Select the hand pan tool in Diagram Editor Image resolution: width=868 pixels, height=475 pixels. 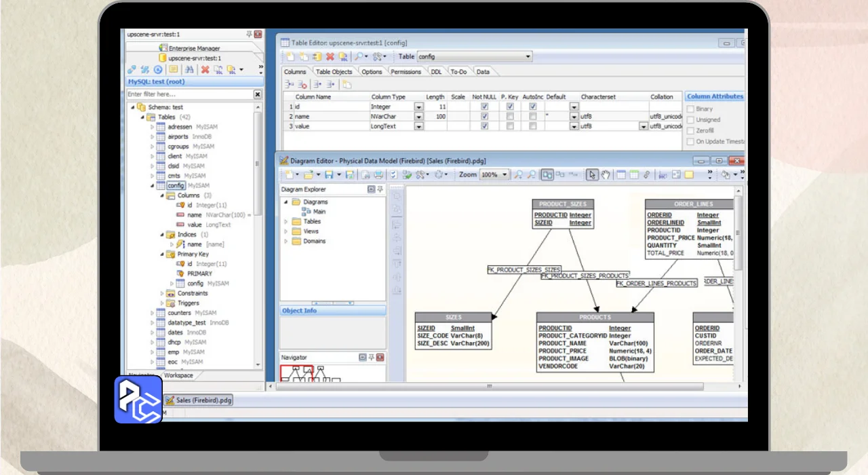(606, 175)
